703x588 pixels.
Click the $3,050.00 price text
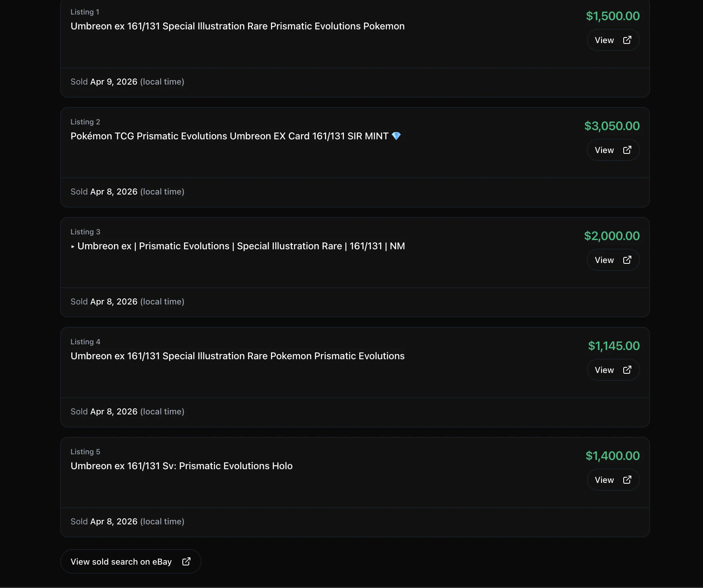coord(612,126)
